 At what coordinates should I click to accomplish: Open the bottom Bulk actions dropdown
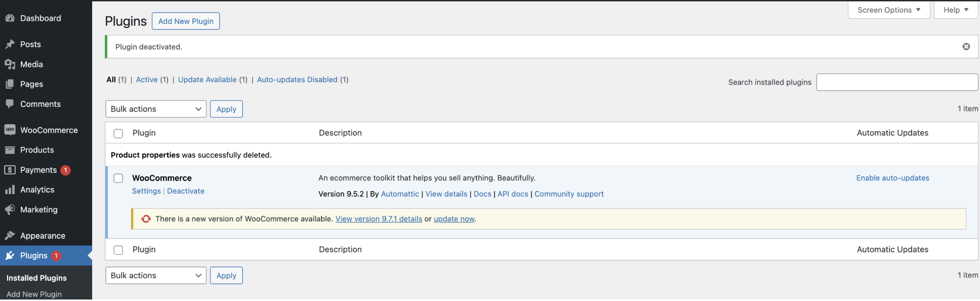click(156, 276)
